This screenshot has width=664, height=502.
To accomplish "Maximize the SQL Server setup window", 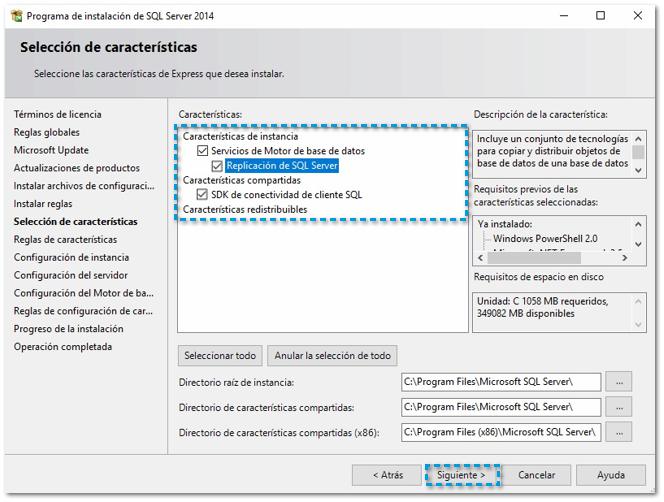I will click(x=600, y=16).
